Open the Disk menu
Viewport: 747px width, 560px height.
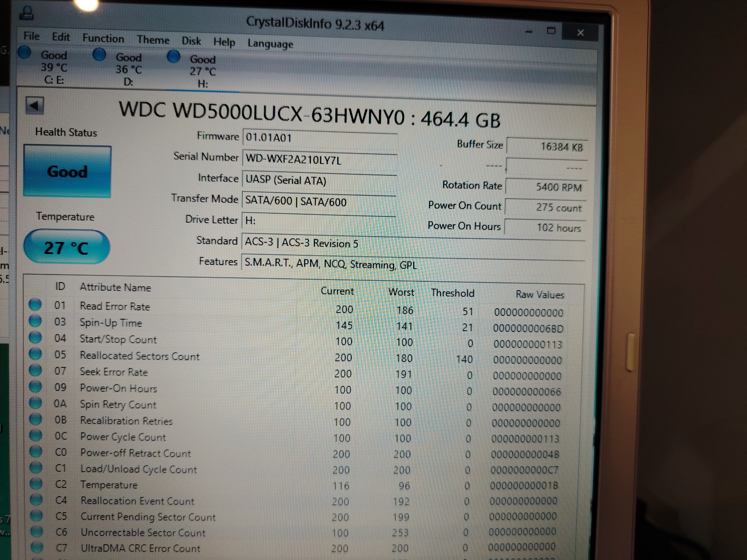(x=191, y=41)
